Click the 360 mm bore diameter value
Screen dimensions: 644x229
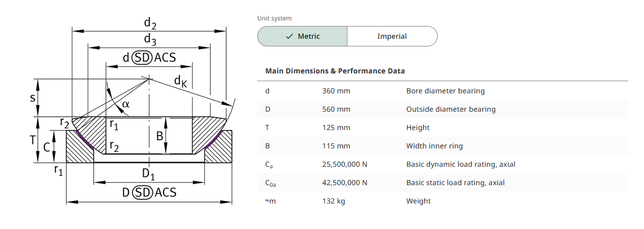point(336,91)
